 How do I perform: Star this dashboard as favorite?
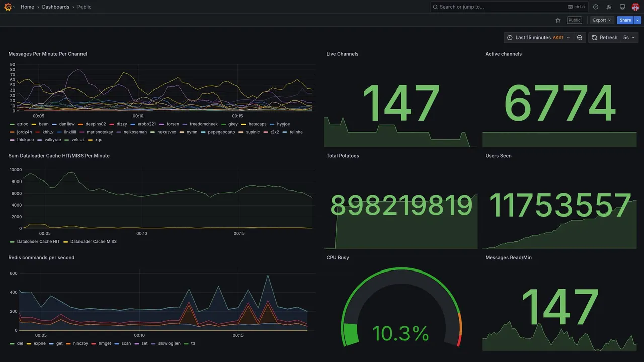(558, 20)
